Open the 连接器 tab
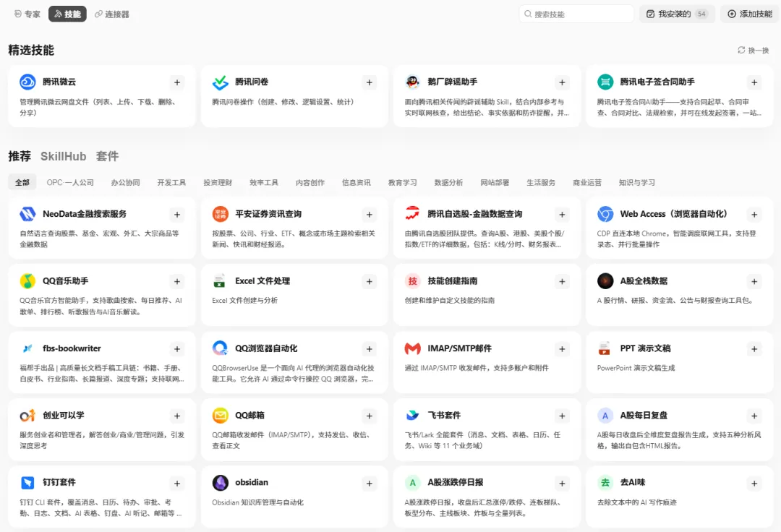The image size is (781, 532). (112, 14)
